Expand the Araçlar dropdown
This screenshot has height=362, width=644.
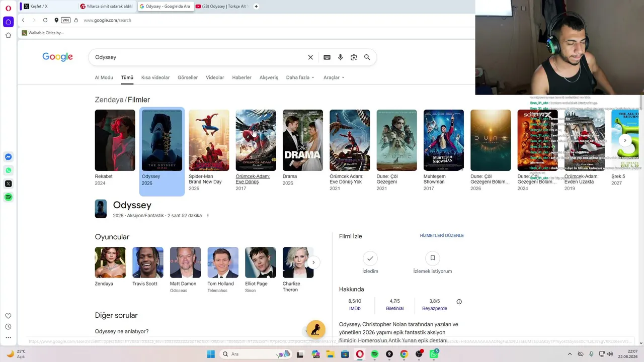click(x=334, y=77)
